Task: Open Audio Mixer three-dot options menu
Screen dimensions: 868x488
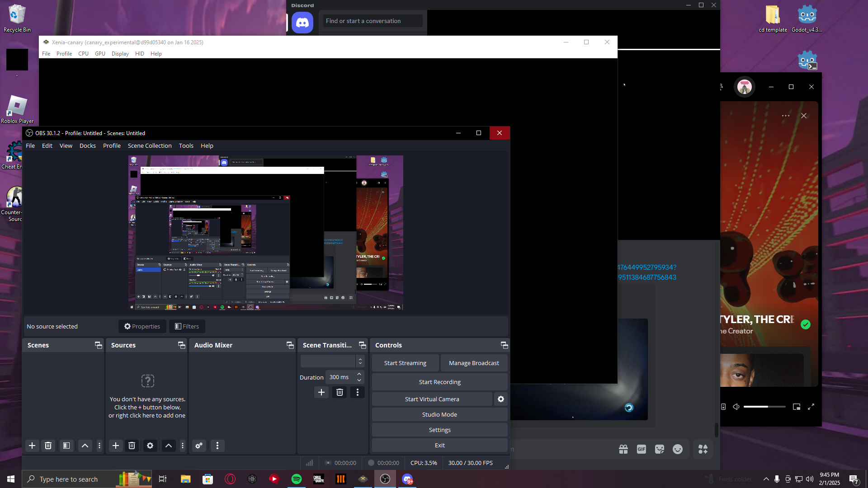Action: tap(217, 446)
